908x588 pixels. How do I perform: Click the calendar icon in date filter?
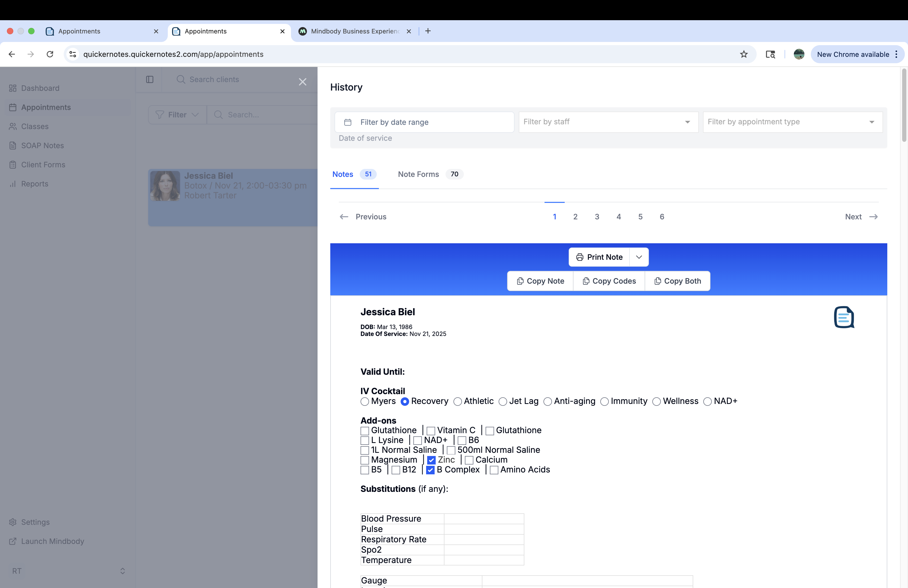(x=348, y=122)
